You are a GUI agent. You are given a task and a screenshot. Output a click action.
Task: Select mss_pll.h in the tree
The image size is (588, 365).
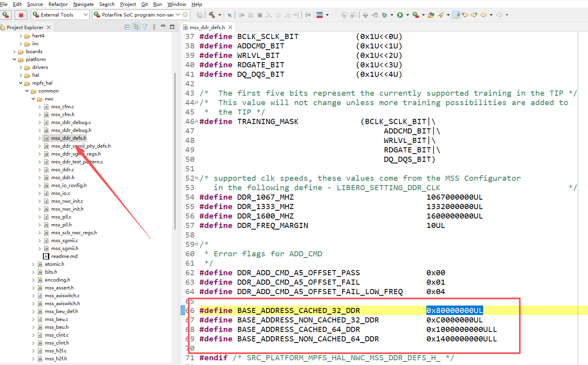[x=61, y=225]
